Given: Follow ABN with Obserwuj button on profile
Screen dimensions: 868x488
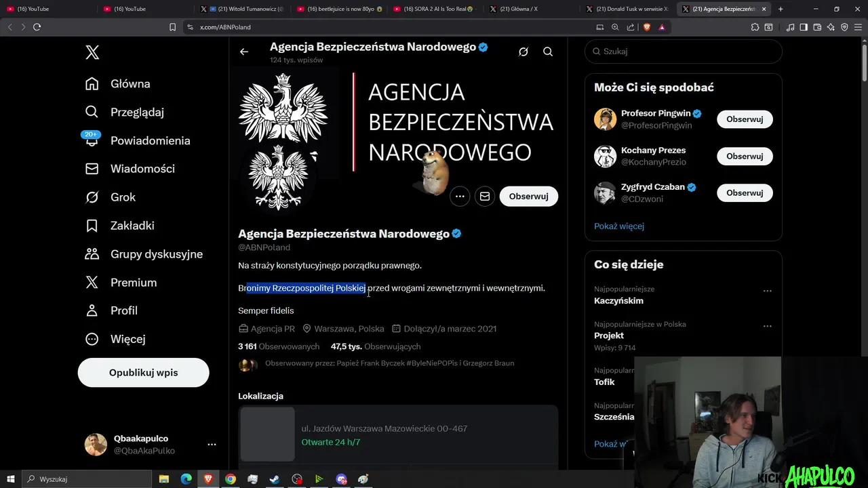Looking at the screenshot, I should [529, 197].
